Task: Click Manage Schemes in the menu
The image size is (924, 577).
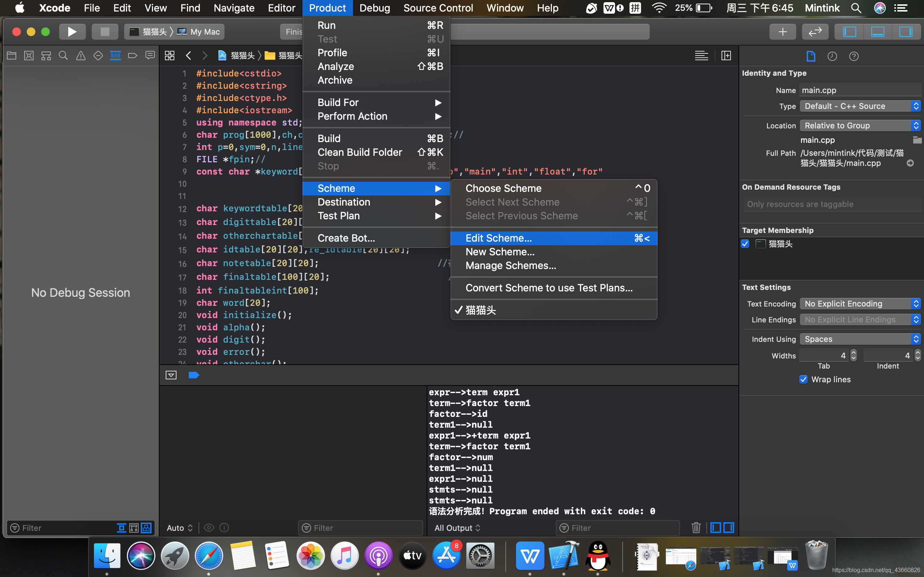Action: tap(510, 265)
